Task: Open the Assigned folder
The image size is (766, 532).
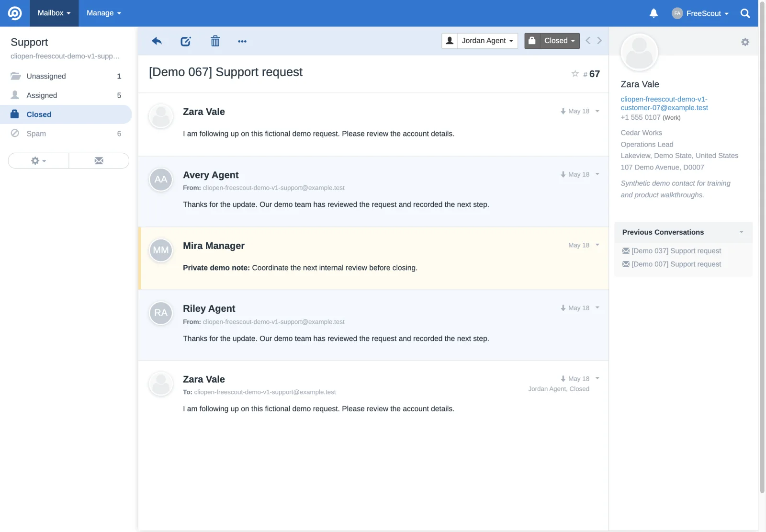Action: coord(66,95)
